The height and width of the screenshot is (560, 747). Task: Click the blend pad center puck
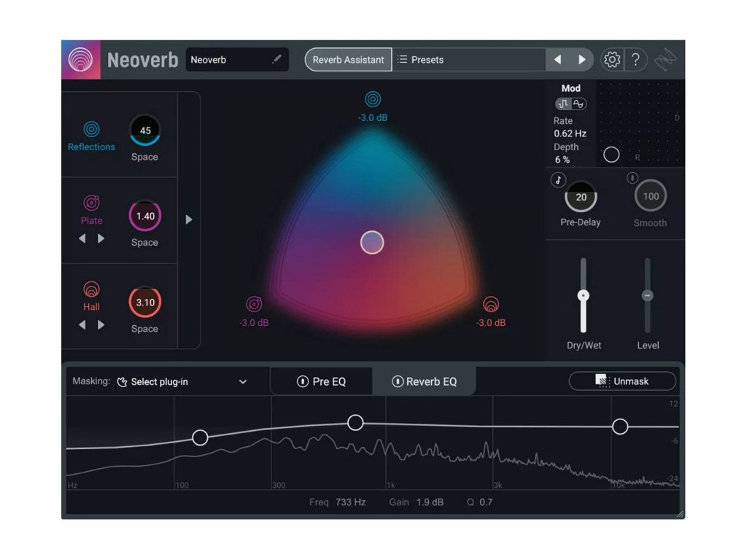pos(372,242)
